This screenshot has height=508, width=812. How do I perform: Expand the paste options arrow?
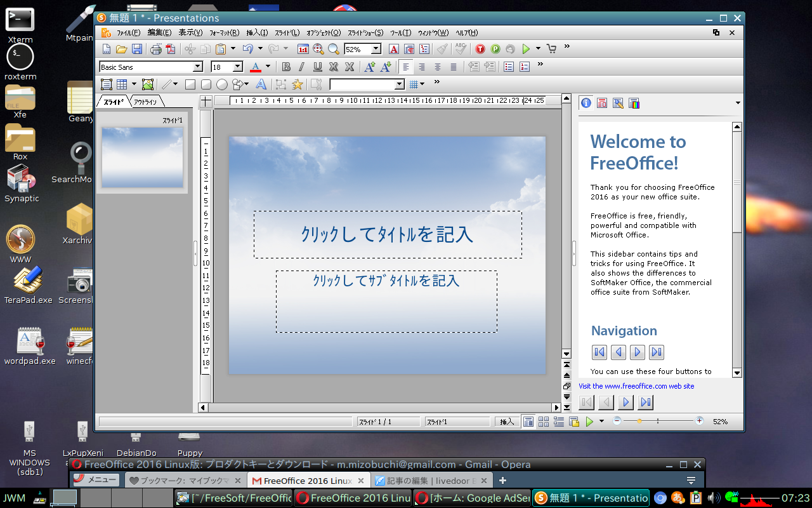tap(233, 49)
